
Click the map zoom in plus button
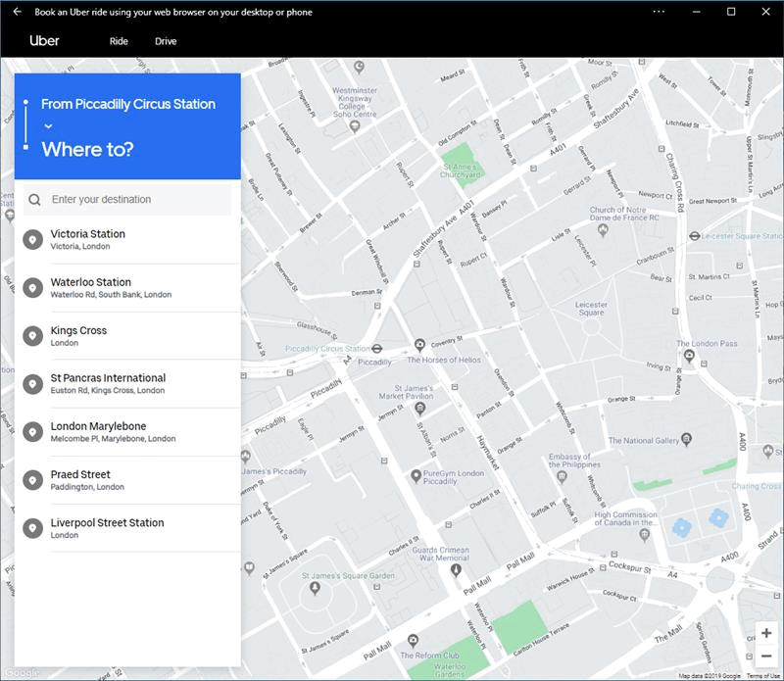click(x=766, y=633)
